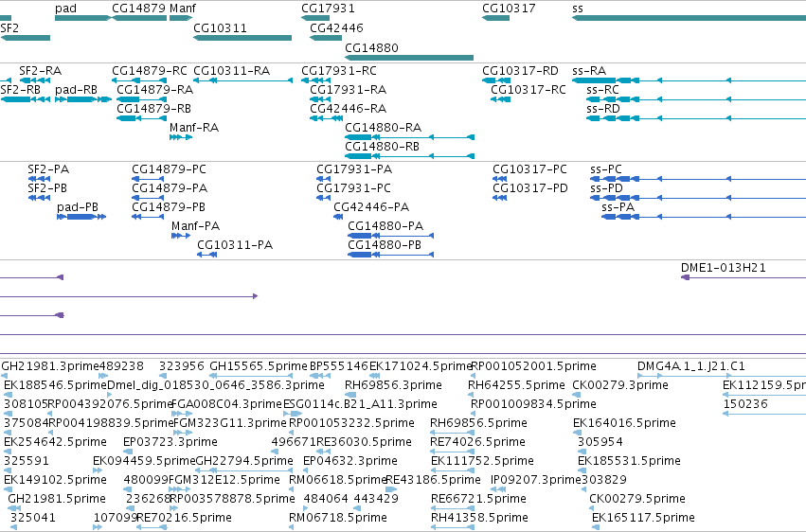This screenshot has width=806, height=532.
Task: Click EST label RH69856.3prime
Action: 393,385
